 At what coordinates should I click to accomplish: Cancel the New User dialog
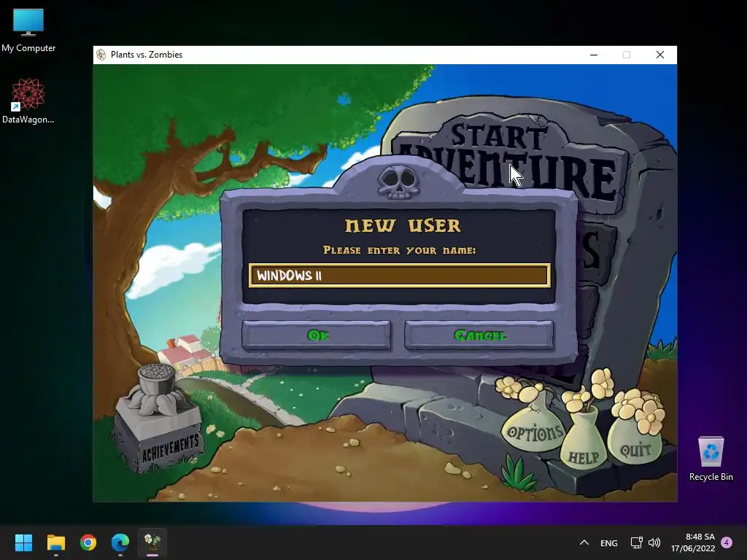pos(479,335)
